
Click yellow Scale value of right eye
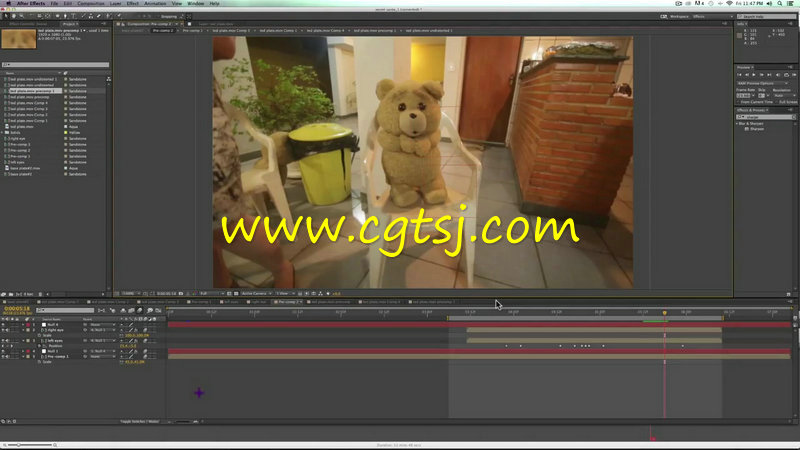pos(137,335)
